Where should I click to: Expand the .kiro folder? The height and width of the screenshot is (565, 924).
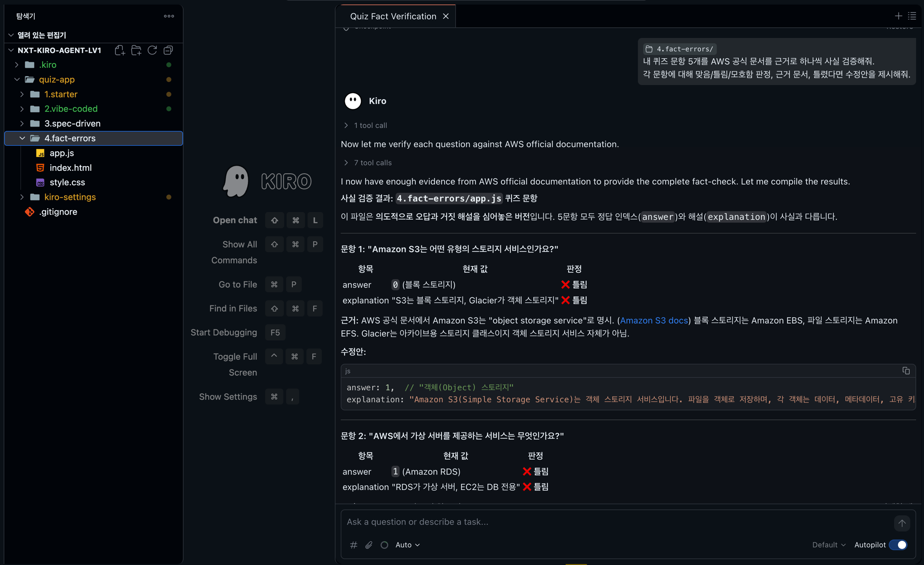(x=17, y=65)
